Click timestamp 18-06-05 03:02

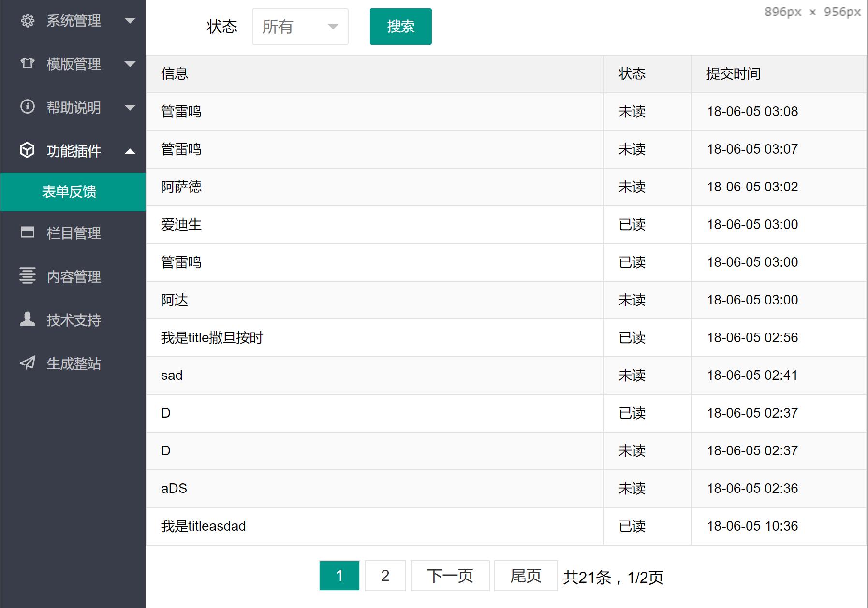coord(752,187)
